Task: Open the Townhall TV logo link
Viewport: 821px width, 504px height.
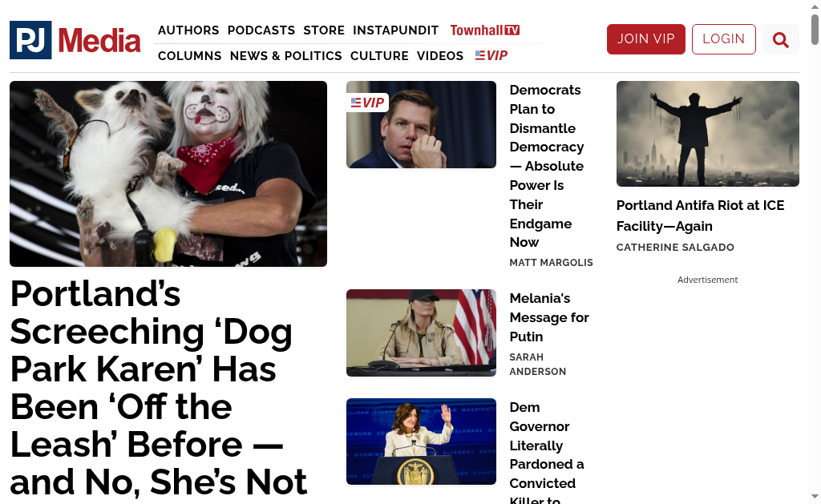Action: point(485,30)
